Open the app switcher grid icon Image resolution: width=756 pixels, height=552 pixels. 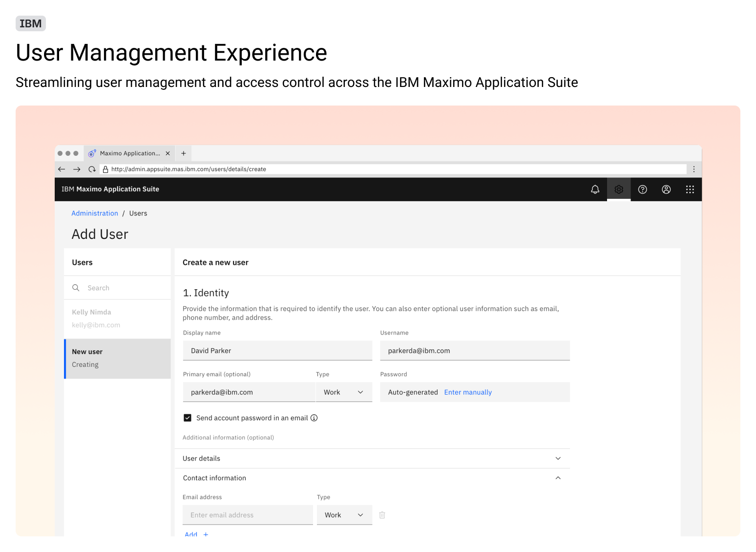click(x=690, y=190)
